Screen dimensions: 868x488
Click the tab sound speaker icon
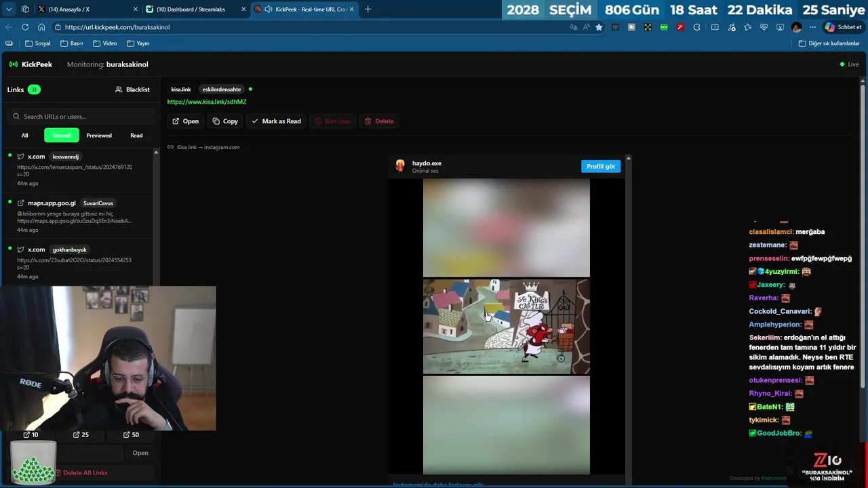(x=269, y=9)
